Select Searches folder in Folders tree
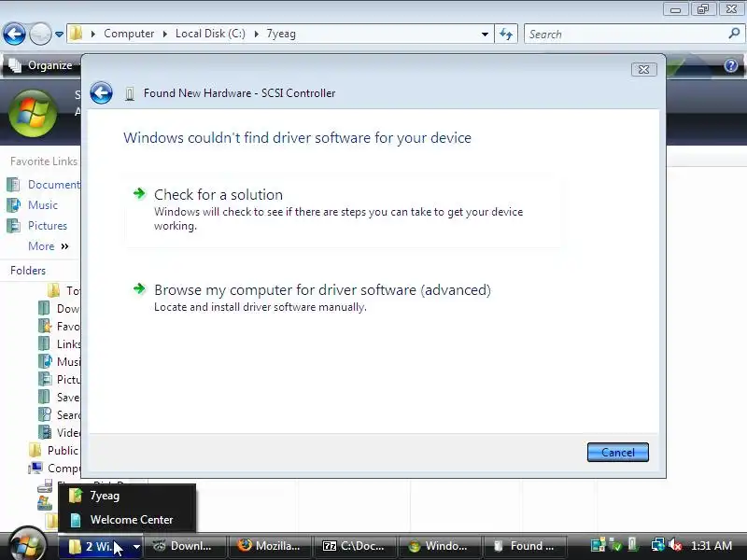Viewport: 747px width, 560px height. click(59, 414)
